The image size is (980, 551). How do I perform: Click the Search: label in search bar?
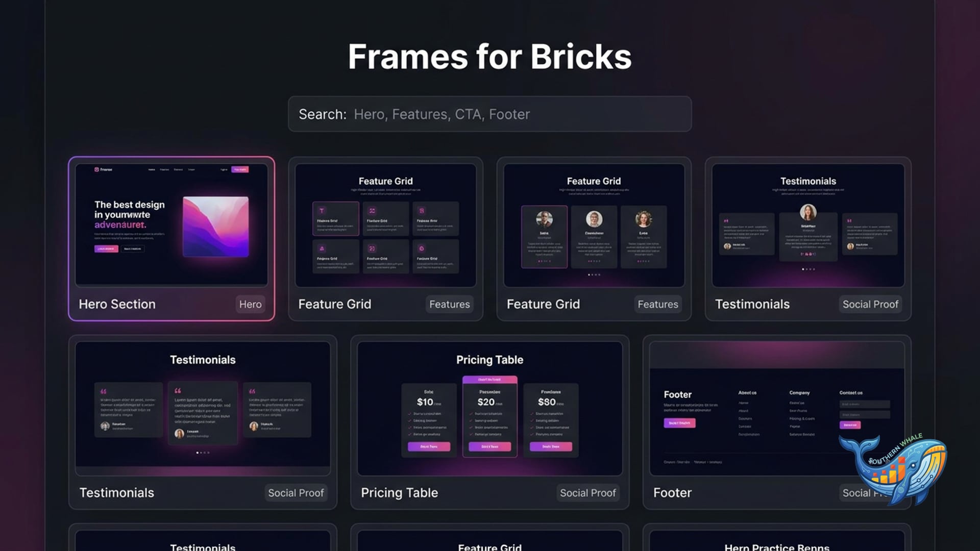323,114
